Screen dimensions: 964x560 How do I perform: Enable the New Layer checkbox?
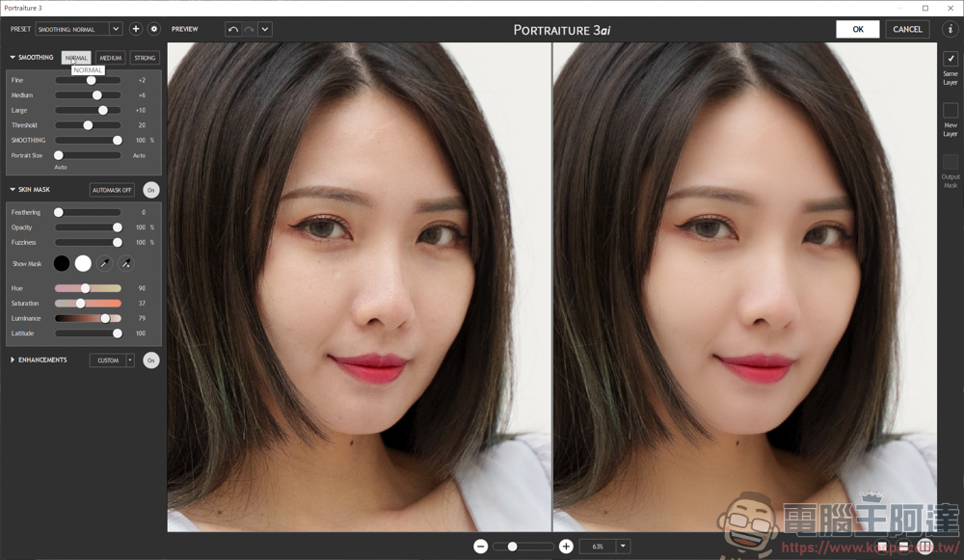point(951,110)
